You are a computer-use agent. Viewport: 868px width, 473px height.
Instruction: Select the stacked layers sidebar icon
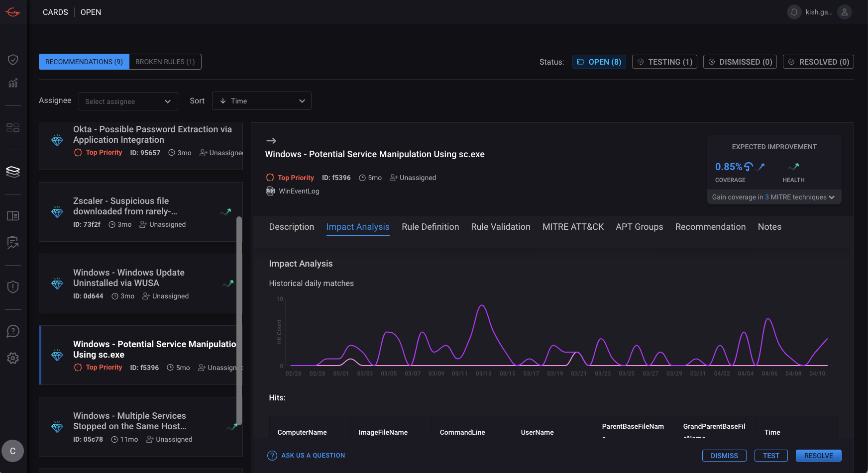13,172
